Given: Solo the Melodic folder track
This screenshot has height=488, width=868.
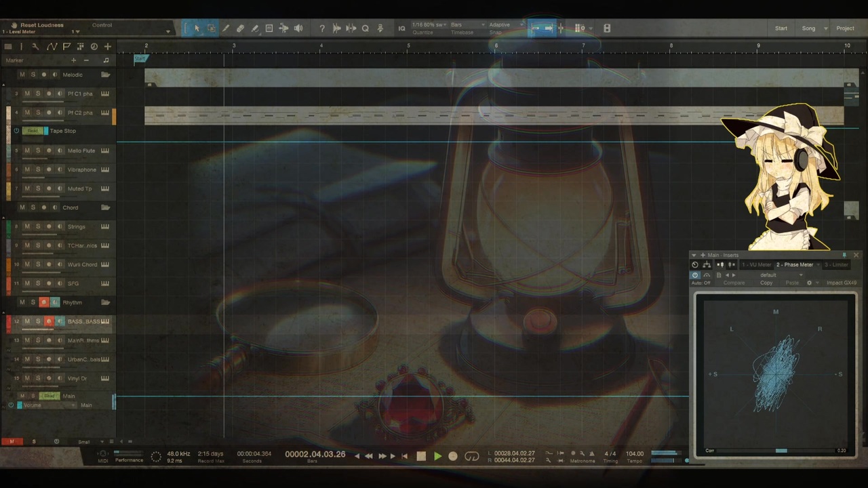Looking at the screenshot, I should (x=33, y=75).
